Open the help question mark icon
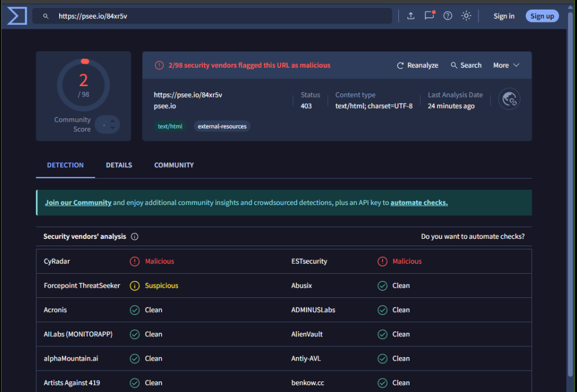This screenshot has height=392, width=577. [x=447, y=16]
